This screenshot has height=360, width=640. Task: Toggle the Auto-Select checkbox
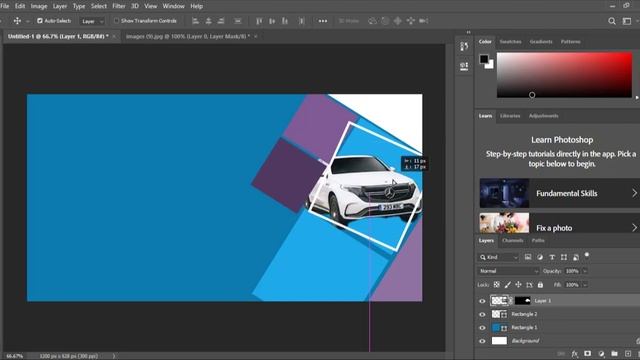click(x=40, y=21)
